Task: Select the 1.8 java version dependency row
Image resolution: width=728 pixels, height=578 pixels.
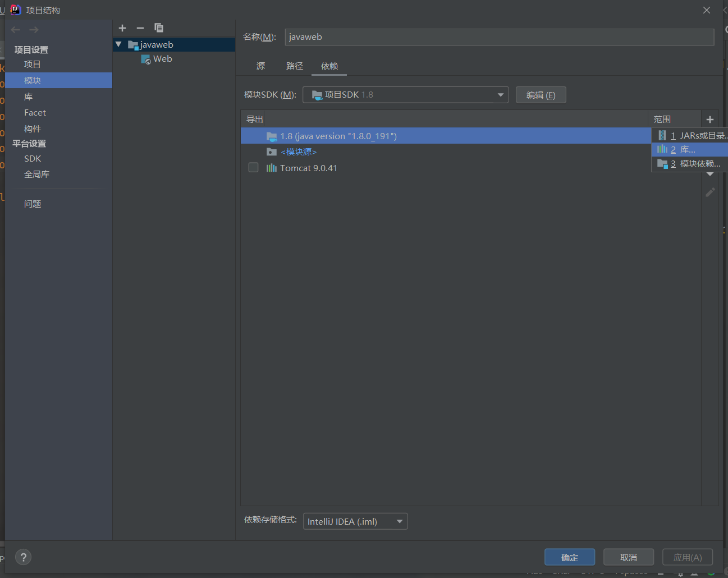Action: click(x=446, y=136)
